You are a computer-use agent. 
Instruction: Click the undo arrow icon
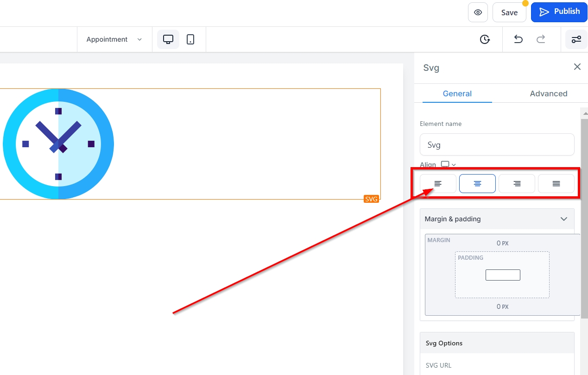coord(518,39)
